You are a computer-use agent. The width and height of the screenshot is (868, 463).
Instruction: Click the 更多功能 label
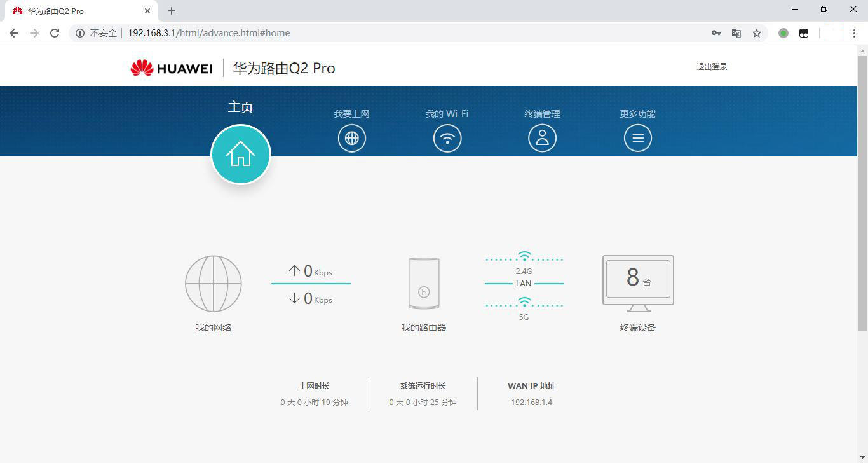[x=638, y=114]
